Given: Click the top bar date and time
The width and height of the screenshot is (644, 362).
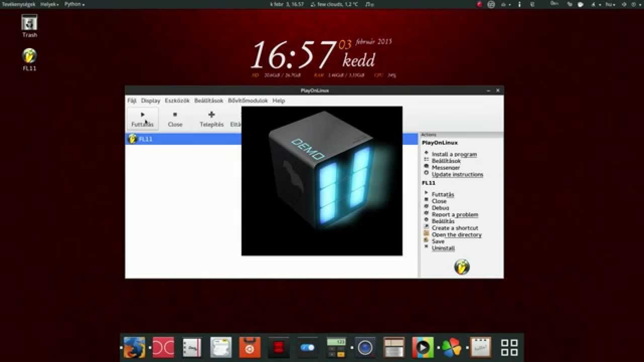Looking at the screenshot, I should 287,4.
